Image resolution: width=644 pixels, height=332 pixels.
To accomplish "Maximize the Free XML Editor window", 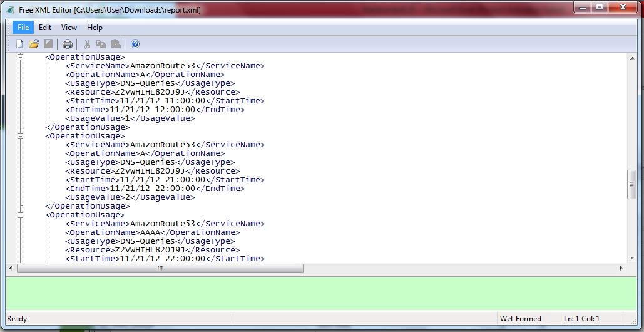I will click(600, 7).
